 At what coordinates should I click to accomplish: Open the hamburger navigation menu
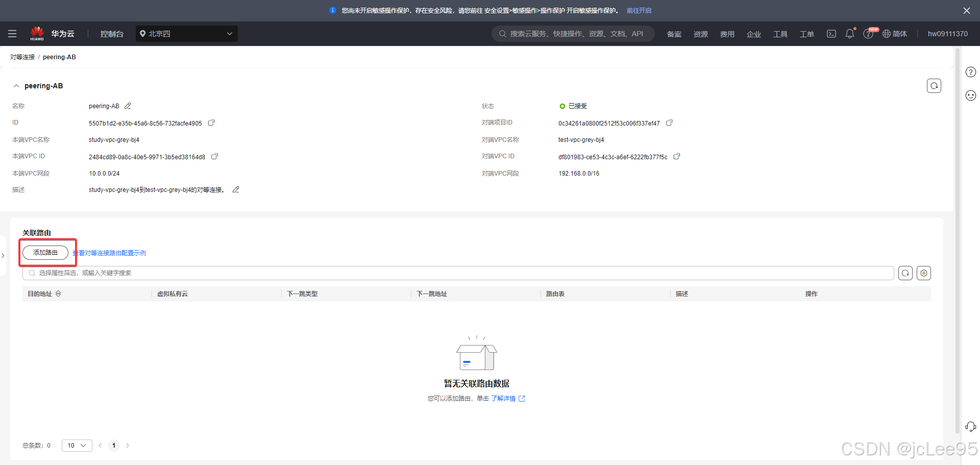pyautogui.click(x=12, y=34)
